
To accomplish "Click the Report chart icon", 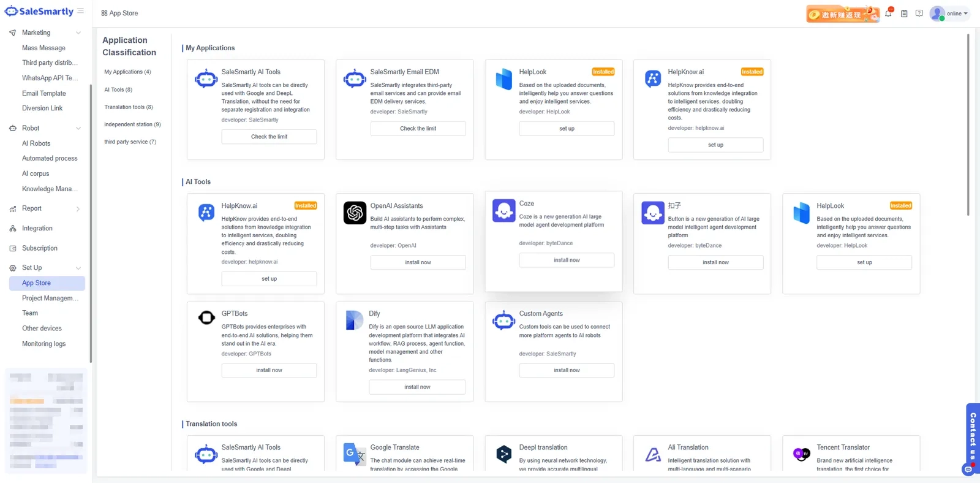I will [x=13, y=209].
